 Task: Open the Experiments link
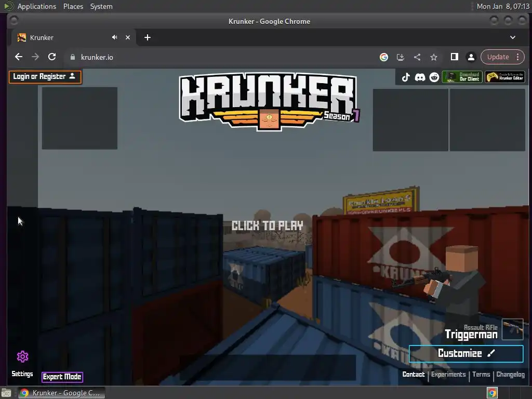448,374
